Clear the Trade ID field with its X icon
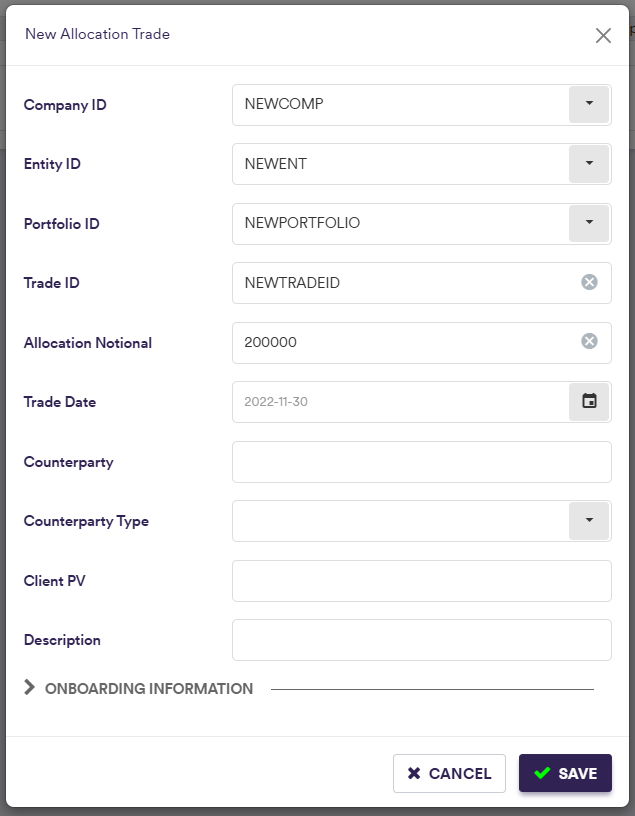Viewport: 635px width, 816px height. (590, 283)
